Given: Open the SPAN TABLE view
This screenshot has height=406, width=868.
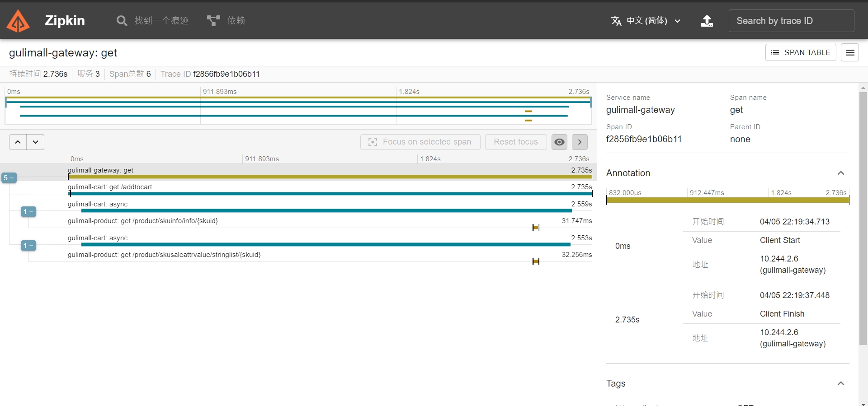Looking at the screenshot, I should coord(801,52).
